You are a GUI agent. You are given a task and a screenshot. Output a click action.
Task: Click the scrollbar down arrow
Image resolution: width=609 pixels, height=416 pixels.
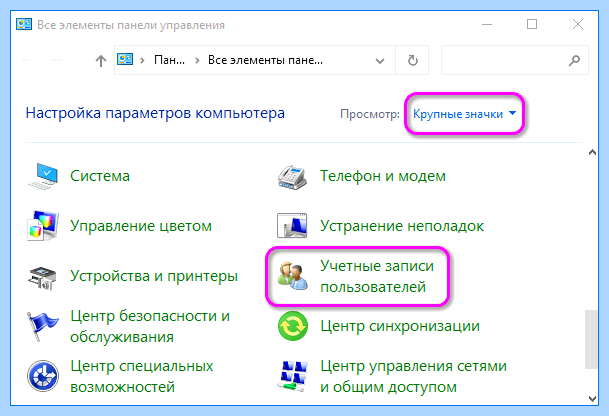(x=592, y=399)
